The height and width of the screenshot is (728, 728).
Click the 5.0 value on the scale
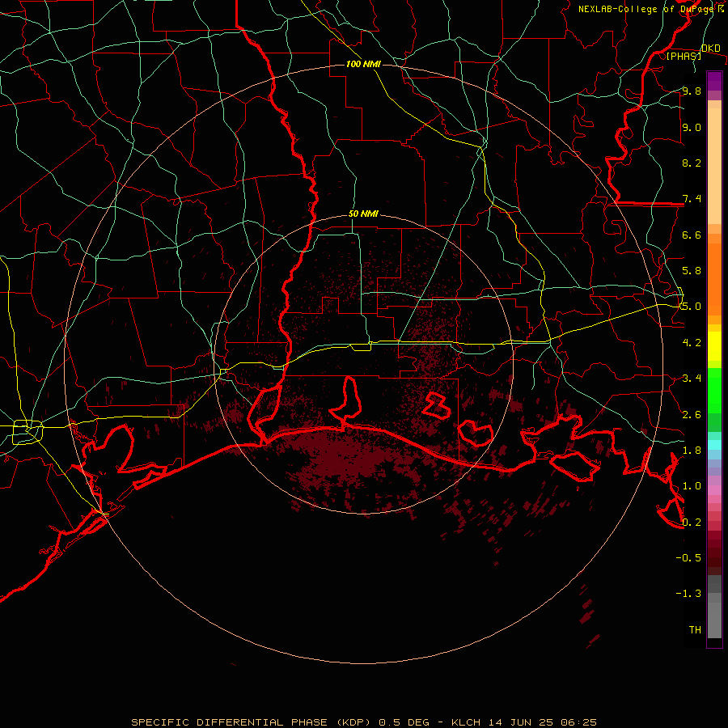(692, 307)
